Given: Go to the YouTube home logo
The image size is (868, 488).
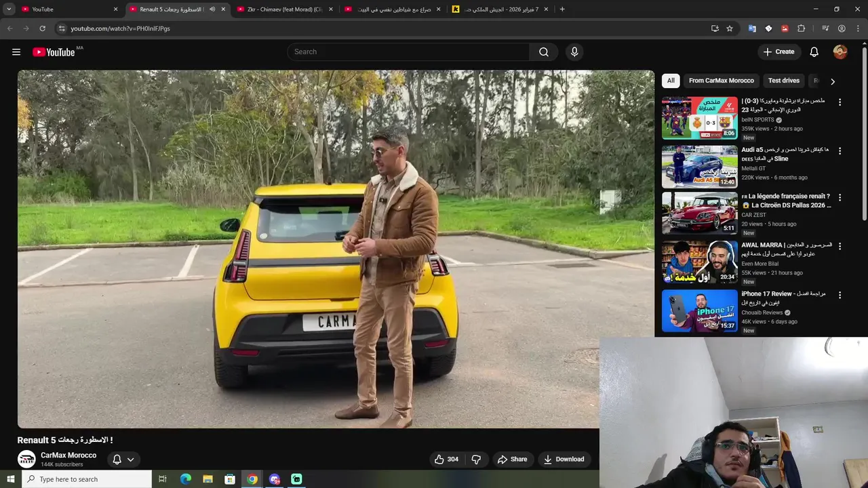Looking at the screenshot, I should click(54, 52).
